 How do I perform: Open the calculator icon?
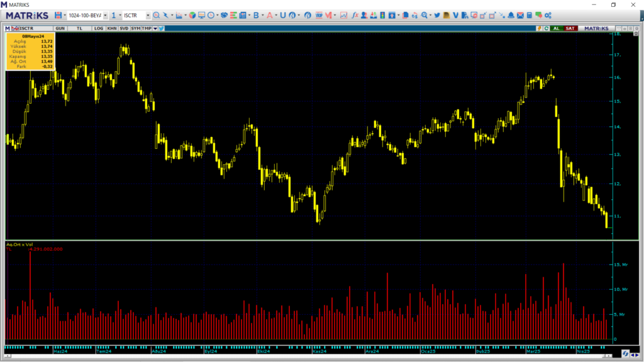click(530, 15)
